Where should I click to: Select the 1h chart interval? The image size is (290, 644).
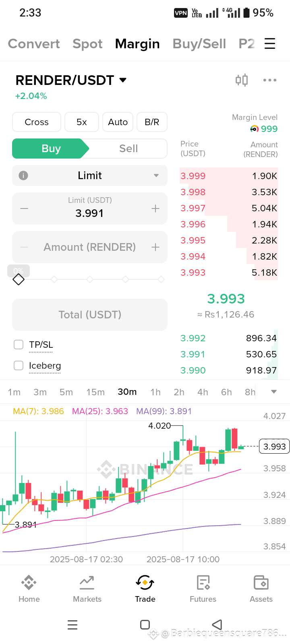click(x=155, y=392)
